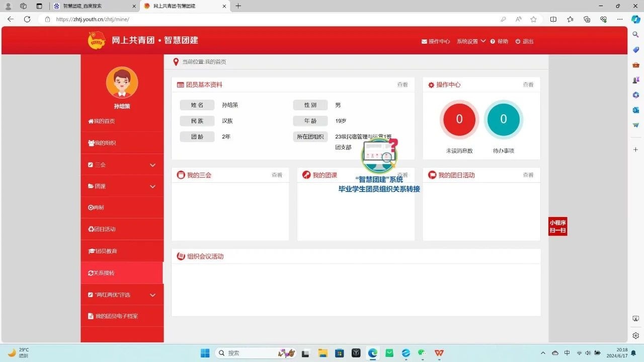
Task: Click the 汉族 value
Action: click(227, 121)
